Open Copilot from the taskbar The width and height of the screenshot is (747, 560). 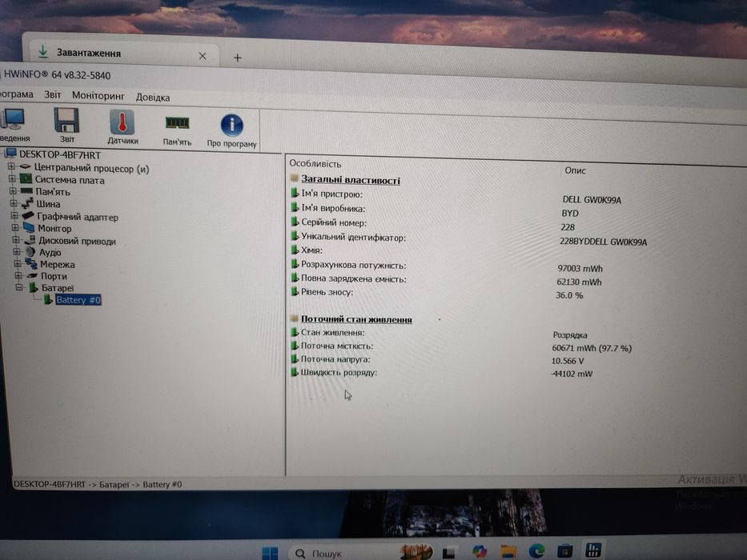[x=480, y=551]
